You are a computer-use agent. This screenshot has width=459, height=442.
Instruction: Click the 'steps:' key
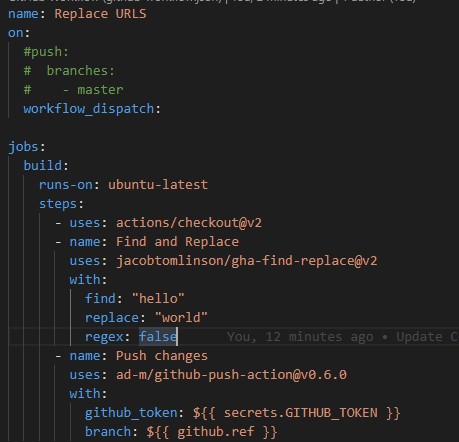point(61,204)
